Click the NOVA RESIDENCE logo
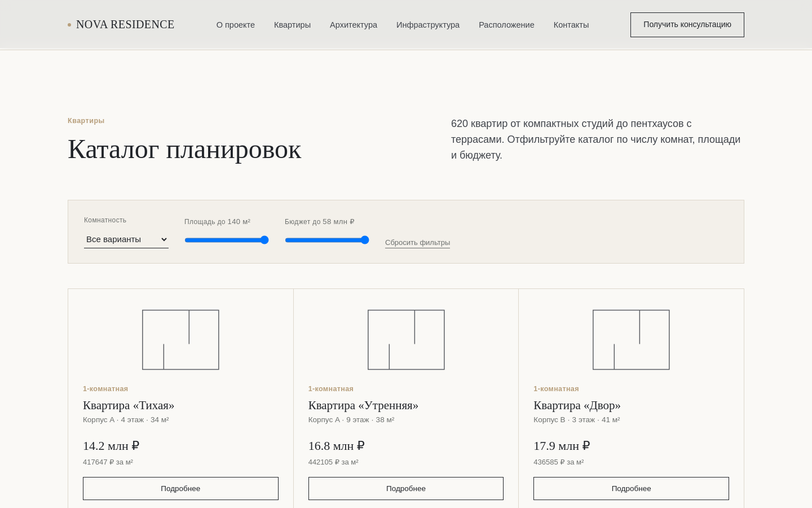This screenshot has height=508, width=812. pos(121,25)
